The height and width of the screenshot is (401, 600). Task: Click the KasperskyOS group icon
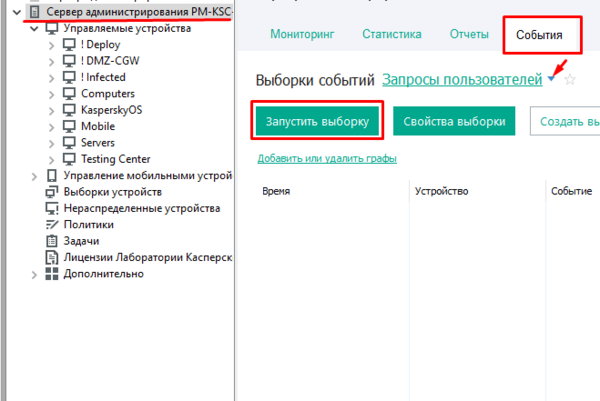[69, 111]
